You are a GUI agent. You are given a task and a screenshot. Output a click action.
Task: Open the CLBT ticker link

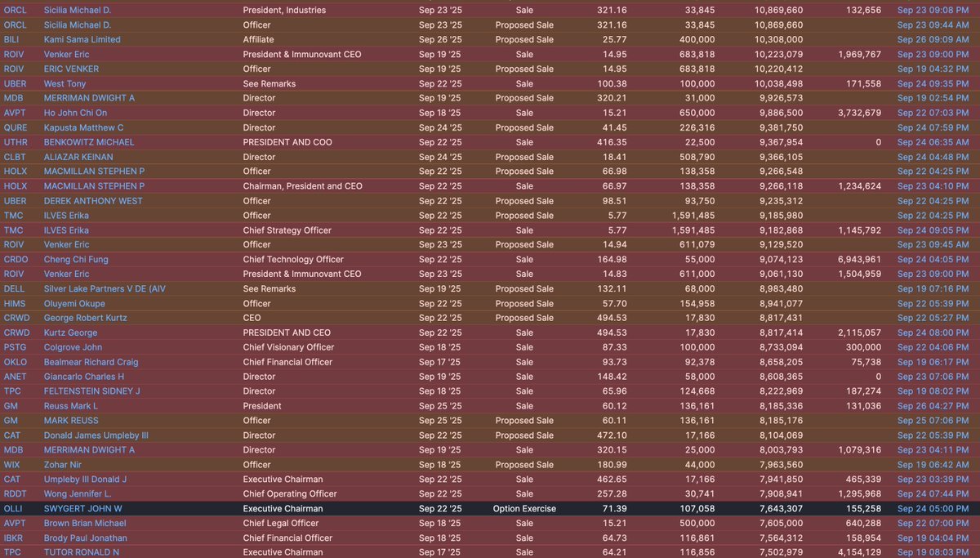[x=14, y=157]
